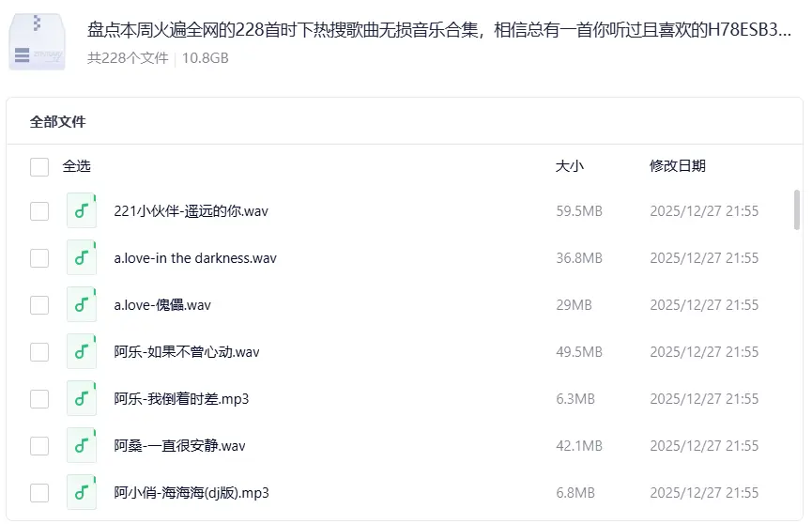Click the 49.5MB size value
Viewport: 812px width, 524px height.
click(579, 352)
